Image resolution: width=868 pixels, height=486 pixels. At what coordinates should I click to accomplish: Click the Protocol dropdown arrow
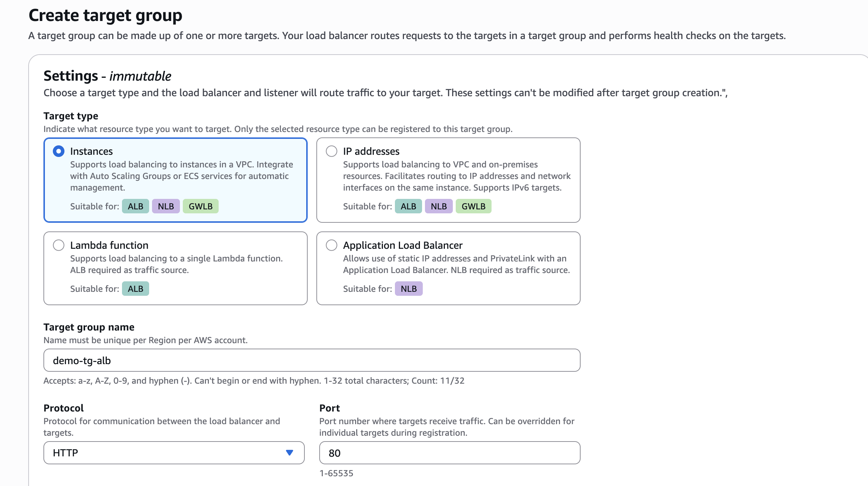pyautogui.click(x=289, y=453)
